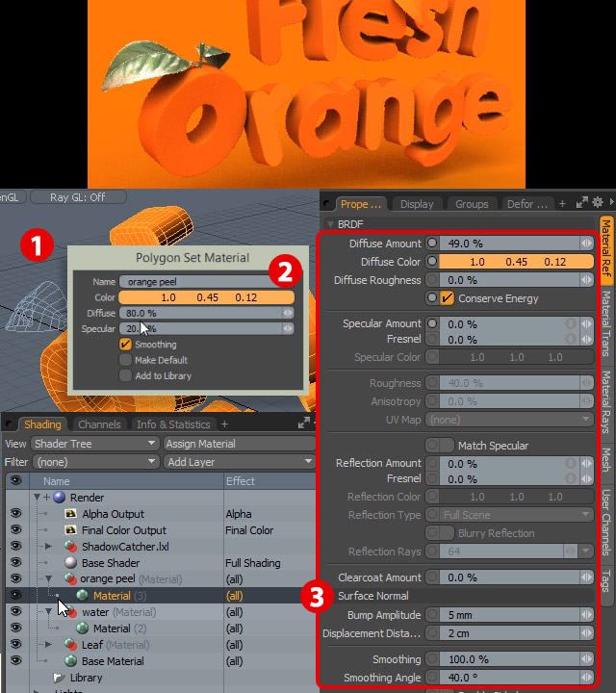The image size is (616, 693).
Task: Click the Leaf material group icon
Action: click(x=70, y=644)
